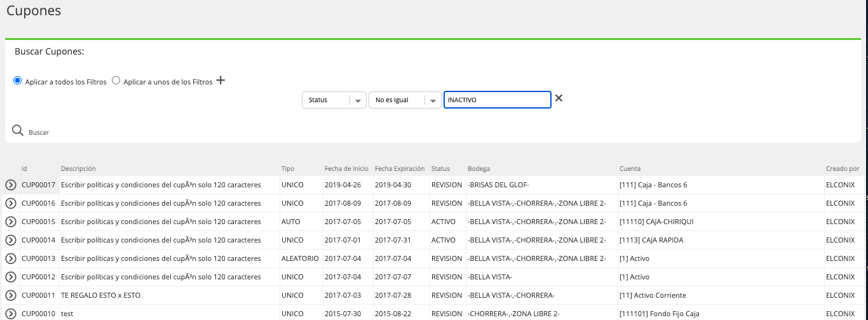Sort by the Bodega column header

pyautogui.click(x=478, y=168)
